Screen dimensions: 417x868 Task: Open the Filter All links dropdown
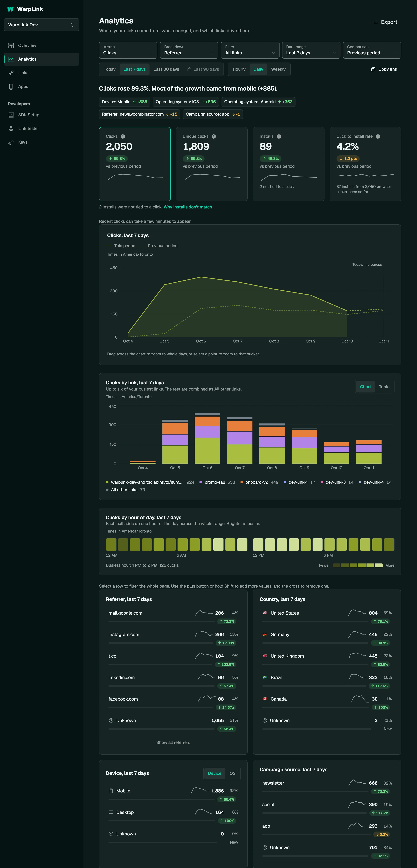click(x=250, y=50)
